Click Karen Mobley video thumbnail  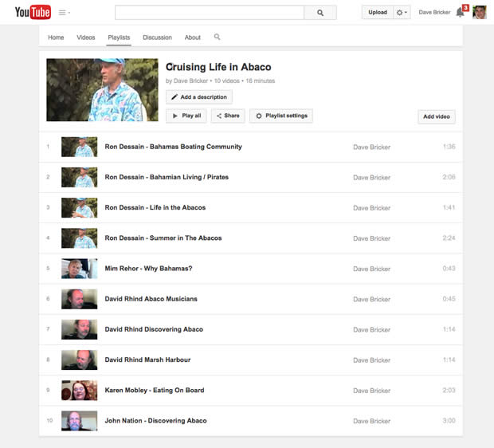pos(80,391)
